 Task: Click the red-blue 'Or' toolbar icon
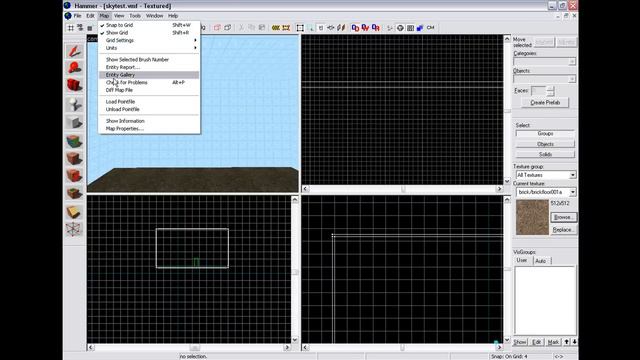[x=376, y=28]
